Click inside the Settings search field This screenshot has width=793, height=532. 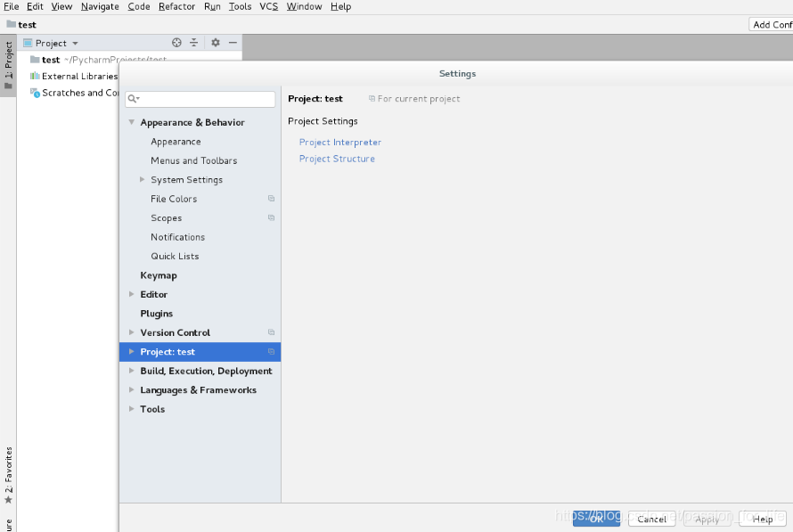[x=200, y=98]
